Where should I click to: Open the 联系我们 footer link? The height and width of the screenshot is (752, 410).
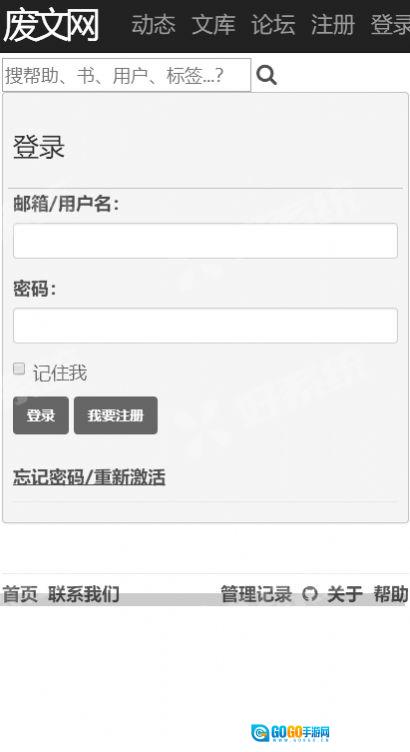point(83,594)
